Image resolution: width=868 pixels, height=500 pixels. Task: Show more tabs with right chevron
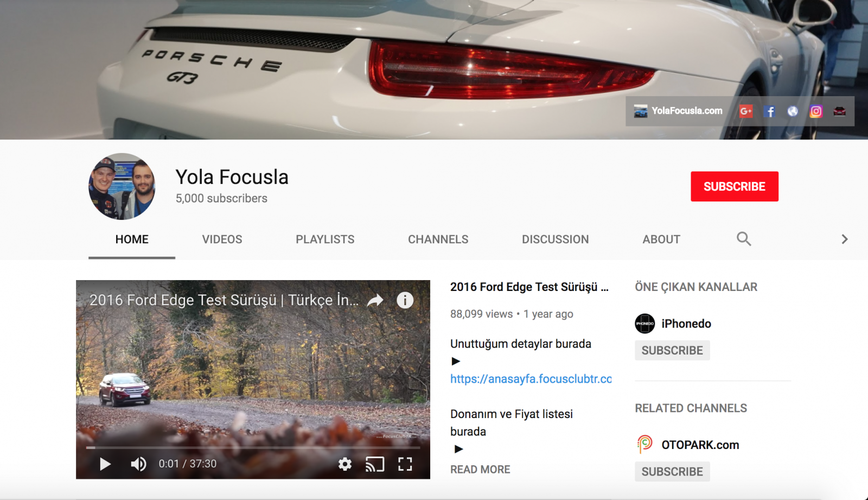(x=844, y=239)
